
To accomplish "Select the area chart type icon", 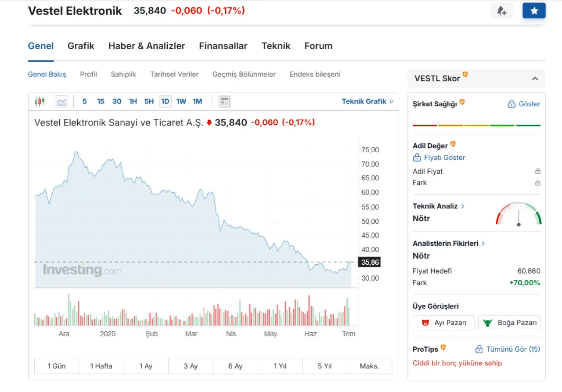I will click(61, 101).
